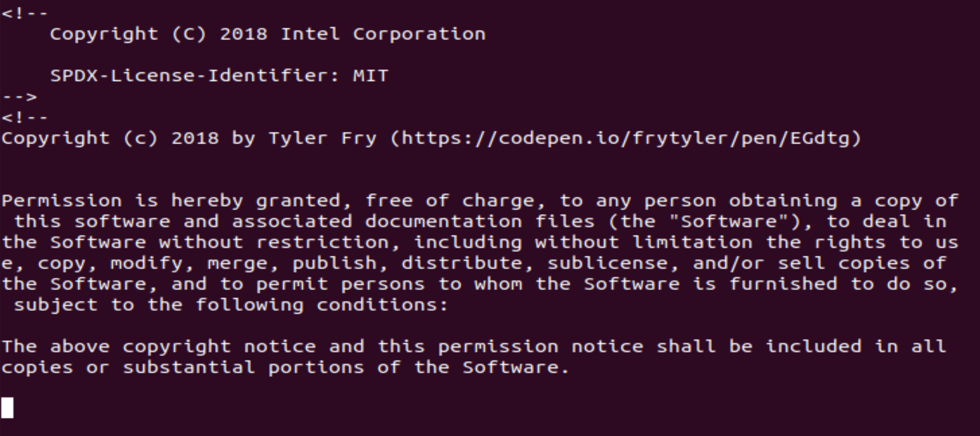Click the words "Intel Corporation"
Screen dimensions: 980x436
383,34
